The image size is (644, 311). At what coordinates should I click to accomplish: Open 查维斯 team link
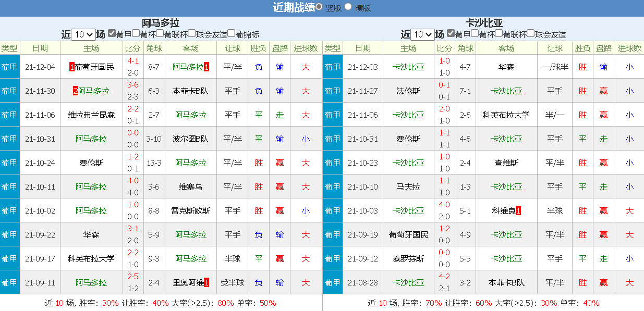tap(506, 163)
